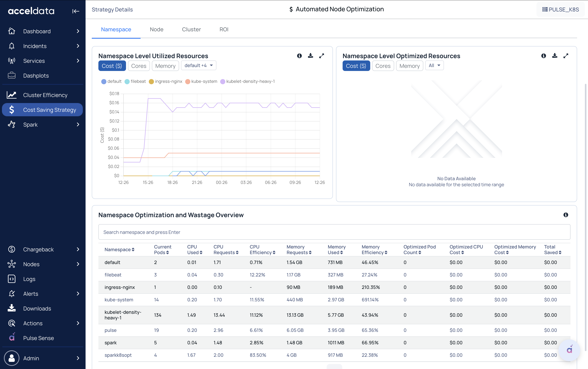The height and width of the screenshot is (369, 588).
Task: Open the sparkk8sopt namespace link
Action: click(118, 355)
